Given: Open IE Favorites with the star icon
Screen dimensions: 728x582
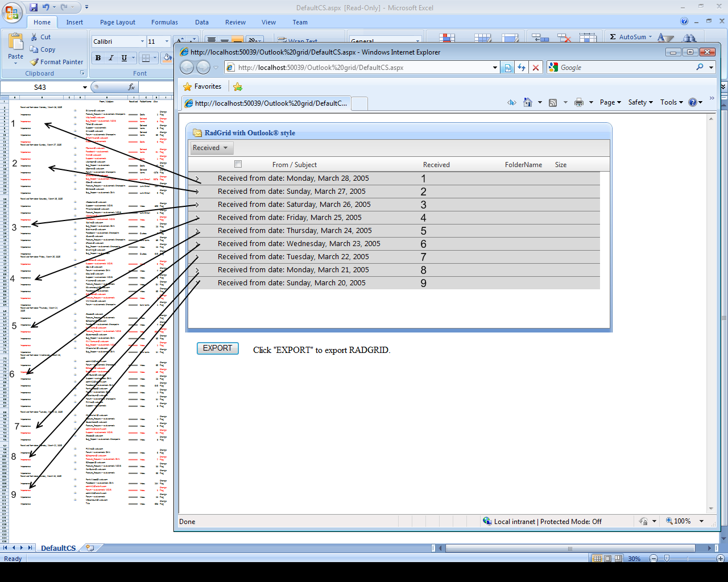Looking at the screenshot, I should coord(188,86).
